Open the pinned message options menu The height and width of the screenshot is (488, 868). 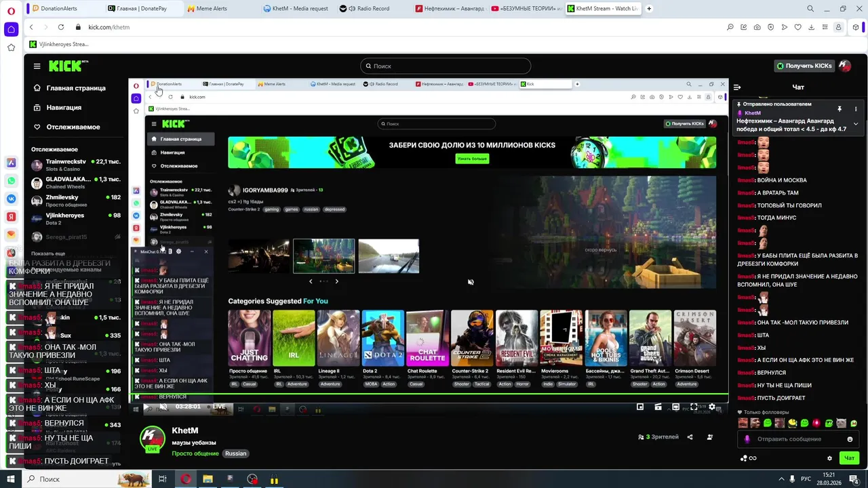tap(856, 108)
